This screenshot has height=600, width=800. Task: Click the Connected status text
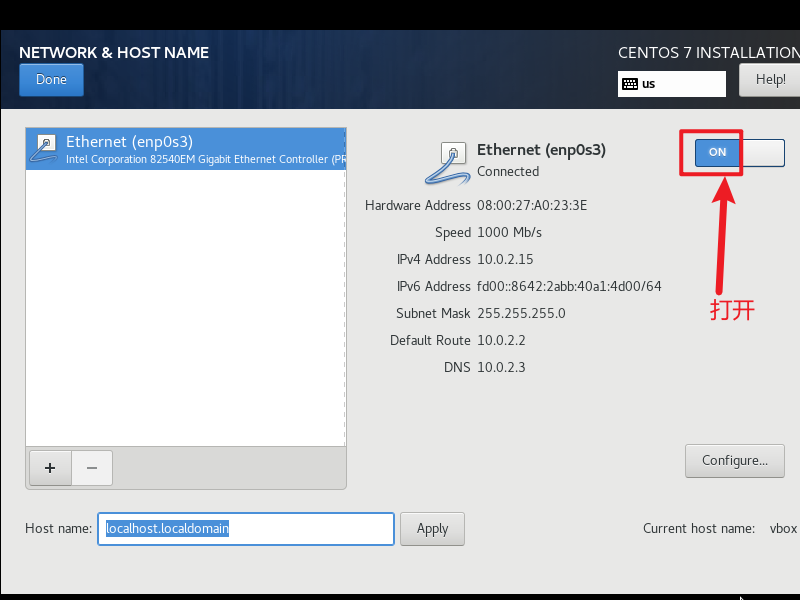pyautogui.click(x=508, y=171)
